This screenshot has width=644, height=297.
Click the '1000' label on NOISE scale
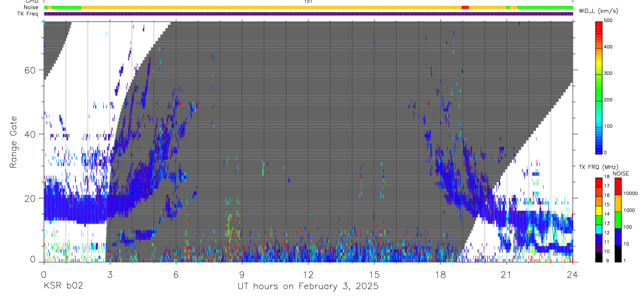pyautogui.click(x=629, y=210)
